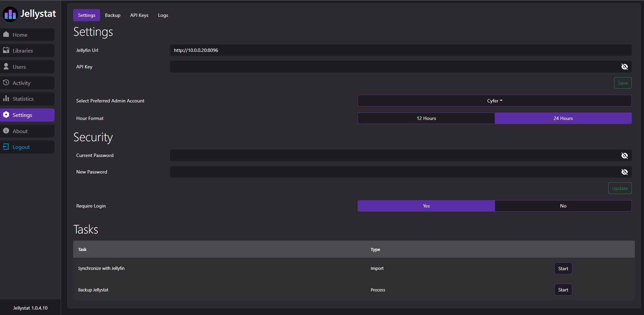
Task: Set Require Login to No
Action: pos(563,206)
